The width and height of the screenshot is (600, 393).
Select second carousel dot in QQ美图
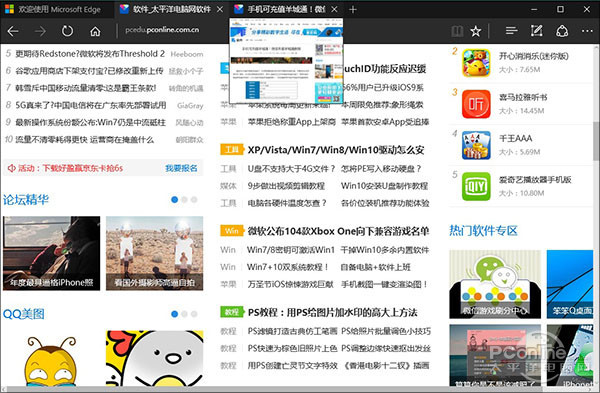tap(184, 314)
